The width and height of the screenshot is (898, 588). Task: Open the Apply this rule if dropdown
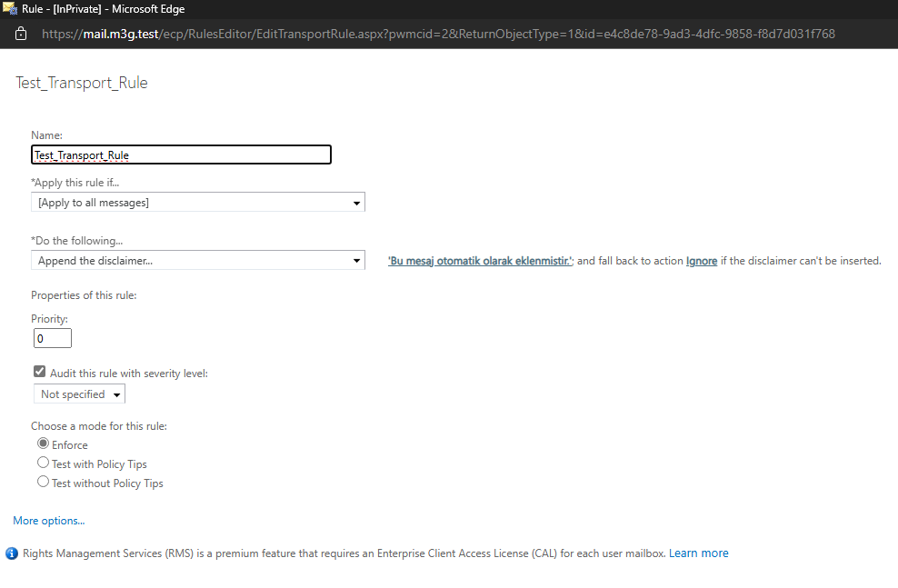click(198, 203)
